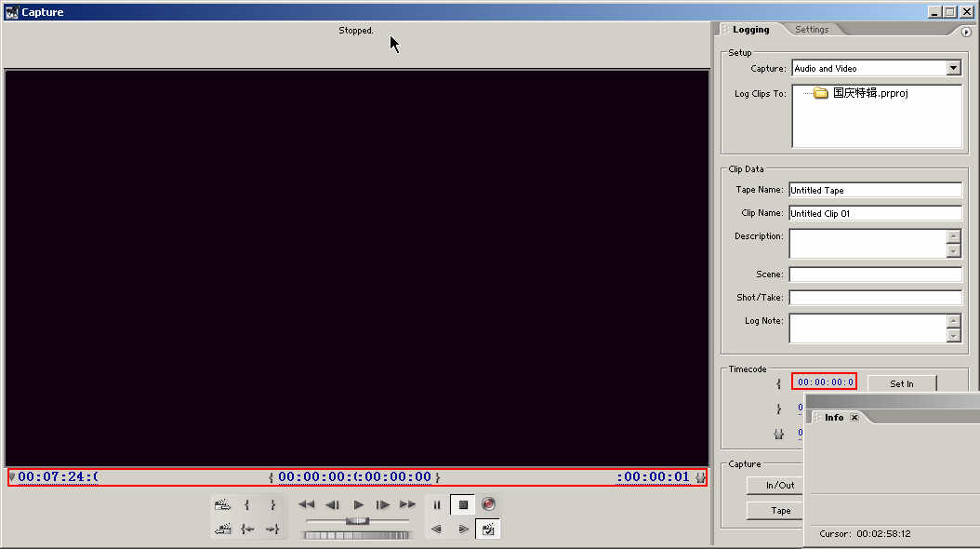Switch to the Settings tab

[x=812, y=30]
